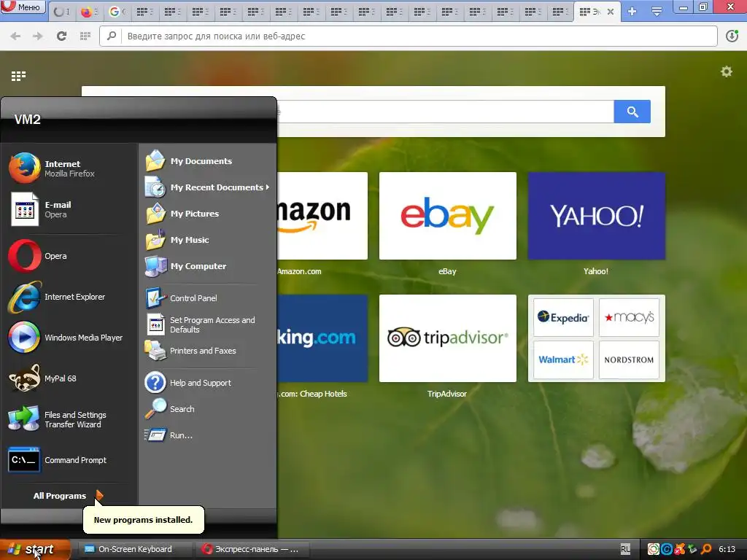This screenshot has height=560, width=747.
Task: Go back with the back arrow
Action: 15,36
